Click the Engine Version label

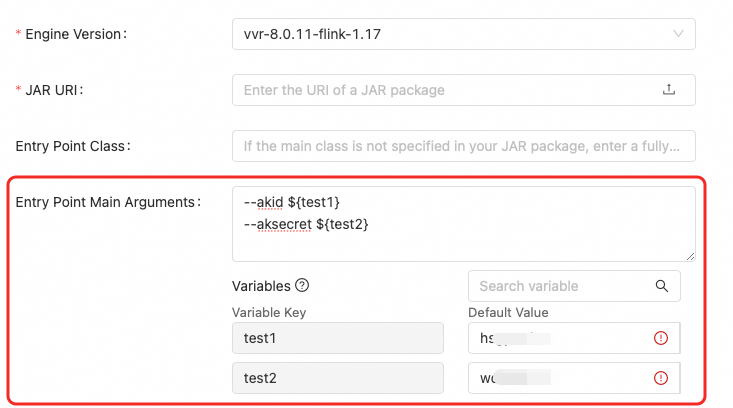click(x=73, y=34)
